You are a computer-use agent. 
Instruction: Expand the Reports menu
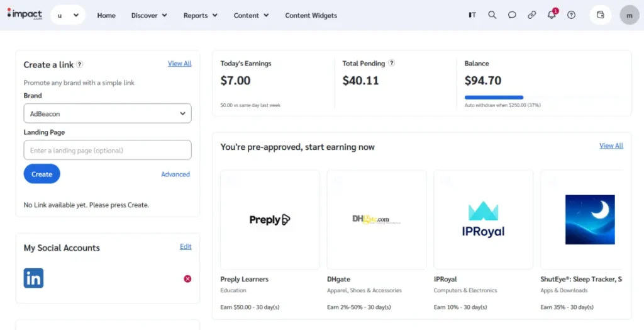tap(201, 15)
